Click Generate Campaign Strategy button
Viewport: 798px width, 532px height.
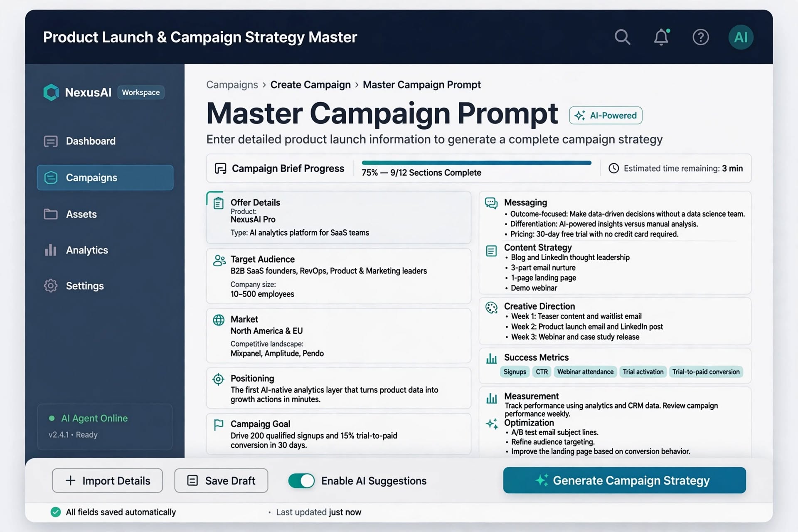pyautogui.click(x=624, y=480)
